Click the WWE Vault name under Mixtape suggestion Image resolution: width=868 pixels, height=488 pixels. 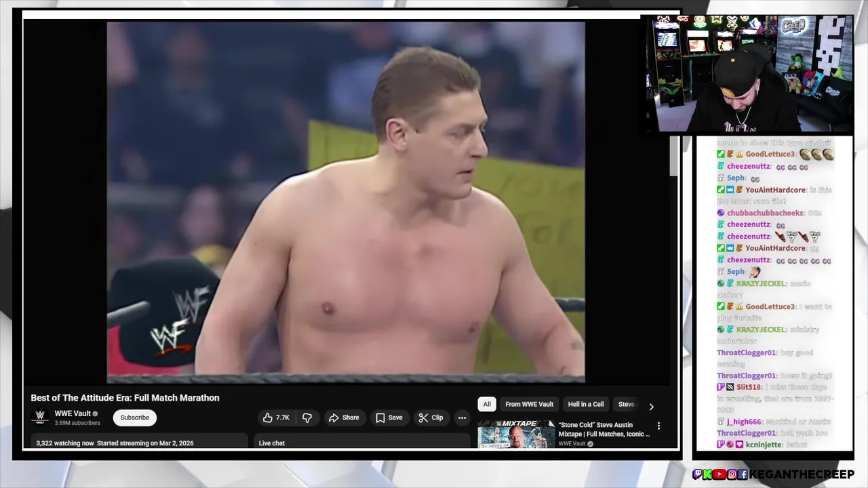tap(572, 444)
